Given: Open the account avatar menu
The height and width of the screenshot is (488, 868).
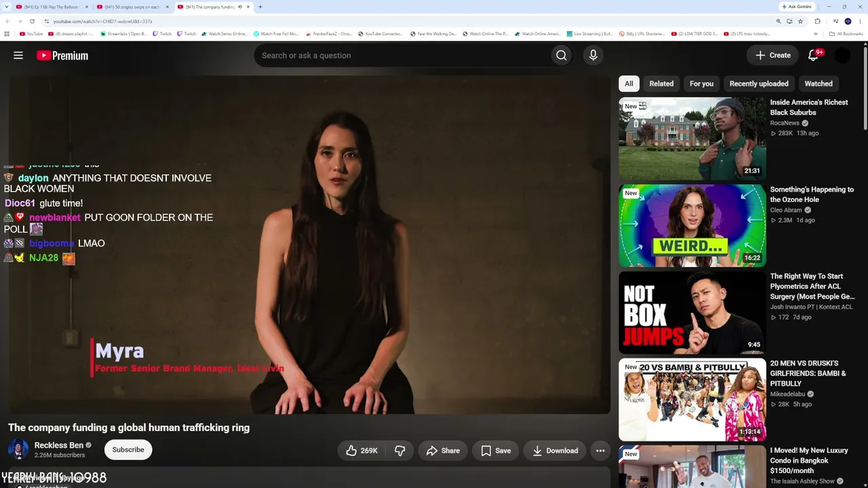Looking at the screenshot, I should [x=842, y=56].
